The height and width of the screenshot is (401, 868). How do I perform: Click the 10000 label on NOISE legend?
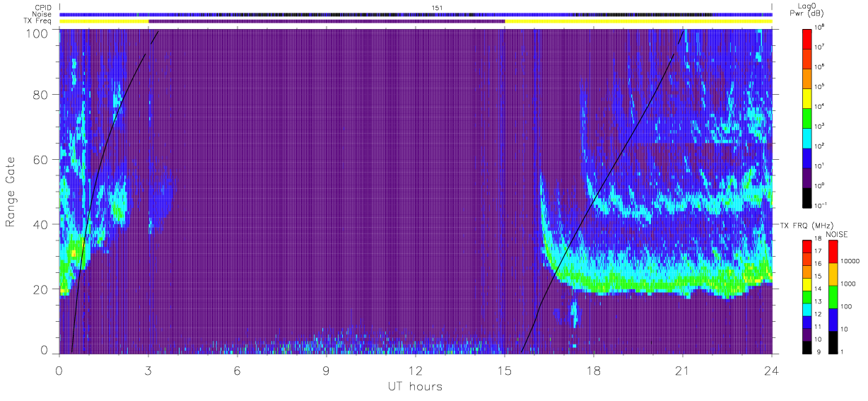[x=850, y=261]
